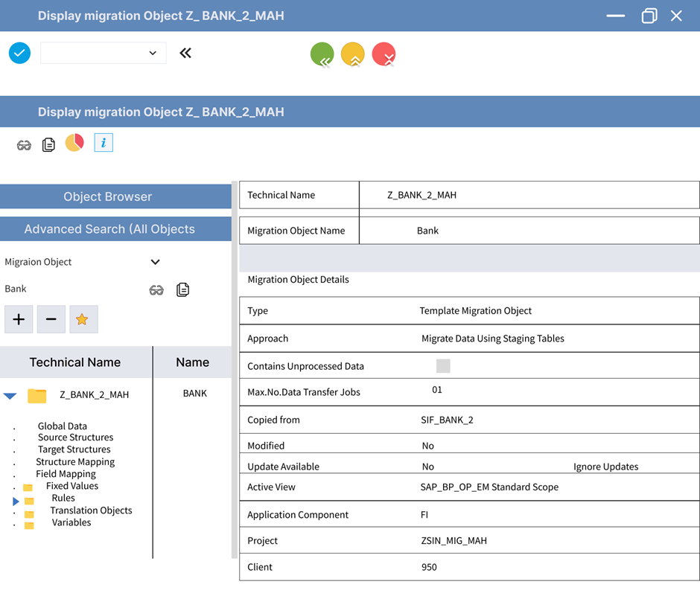Select Rules tree item
Screen dimensions: 700x596
[x=63, y=498]
